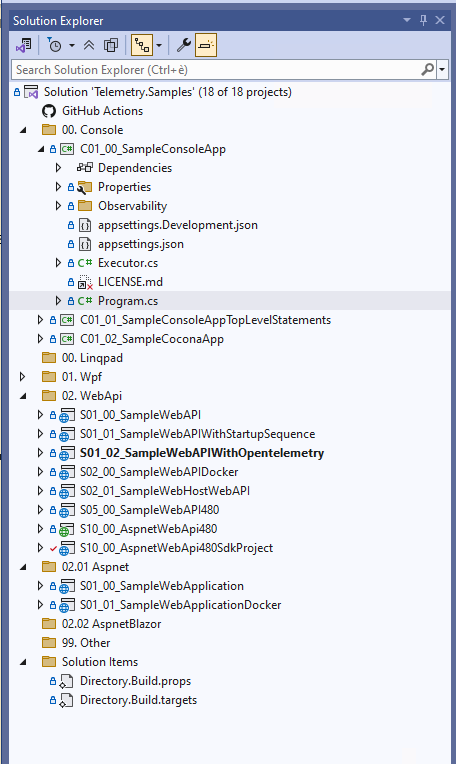Screen dimensions: 456x764
Task: Collapse the 02. WebApi folder
Action: click(23, 396)
